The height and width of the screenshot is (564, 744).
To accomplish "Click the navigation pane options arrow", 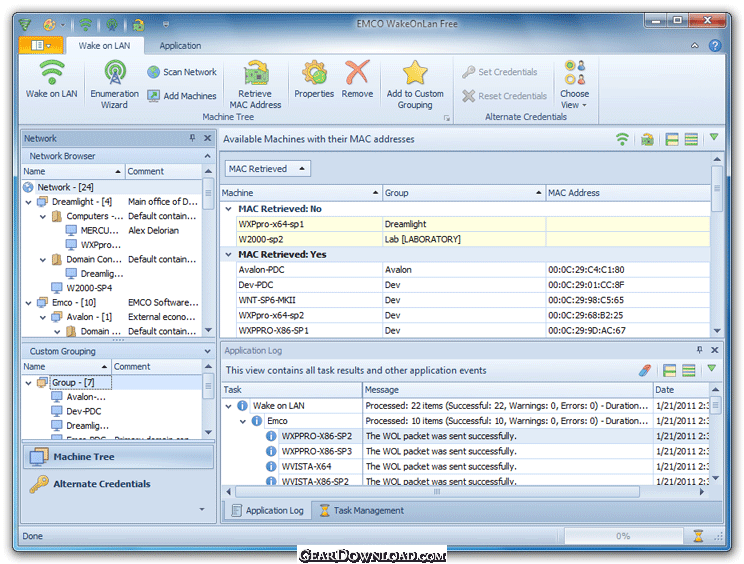I will pos(202,509).
